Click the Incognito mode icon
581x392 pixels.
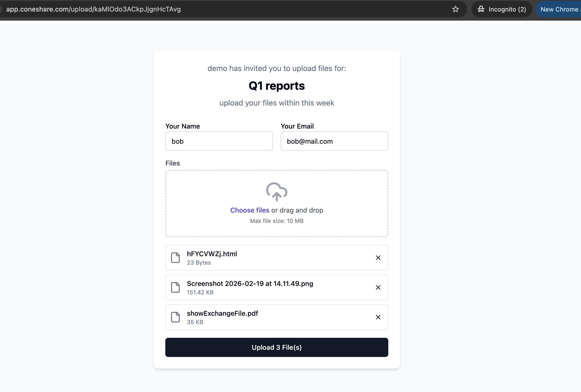(x=481, y=9)
